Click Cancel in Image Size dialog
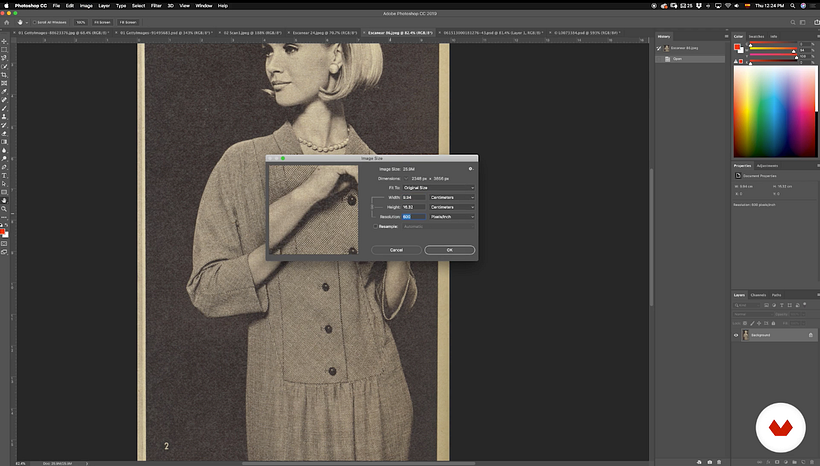This screenshot has width=820, height=466. pyautogui.click(x=396, y=250)
